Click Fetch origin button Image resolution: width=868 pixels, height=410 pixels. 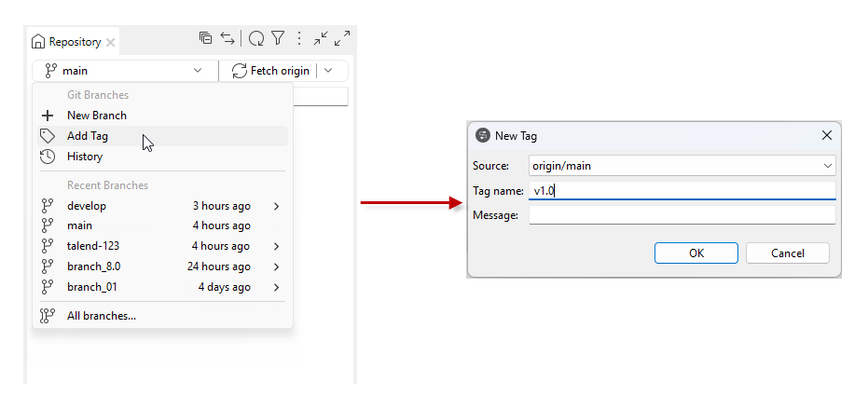[270, 71]
